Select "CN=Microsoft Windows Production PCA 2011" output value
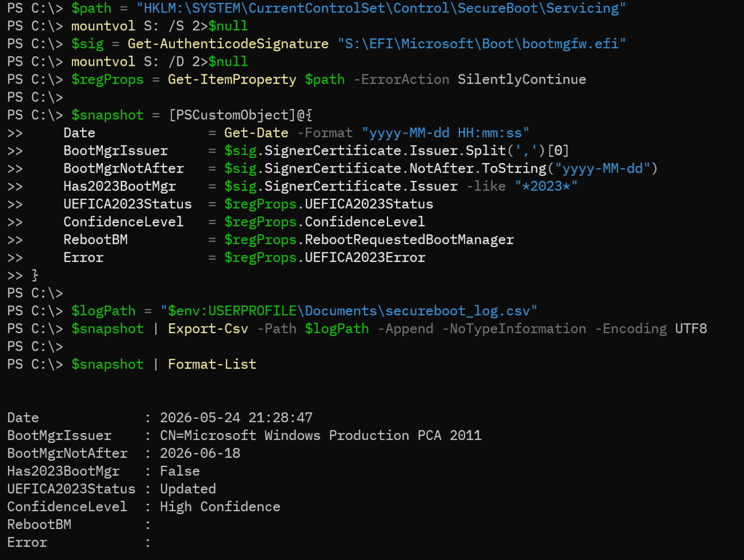Screen dimensions: 744x560 pos(321,435)
